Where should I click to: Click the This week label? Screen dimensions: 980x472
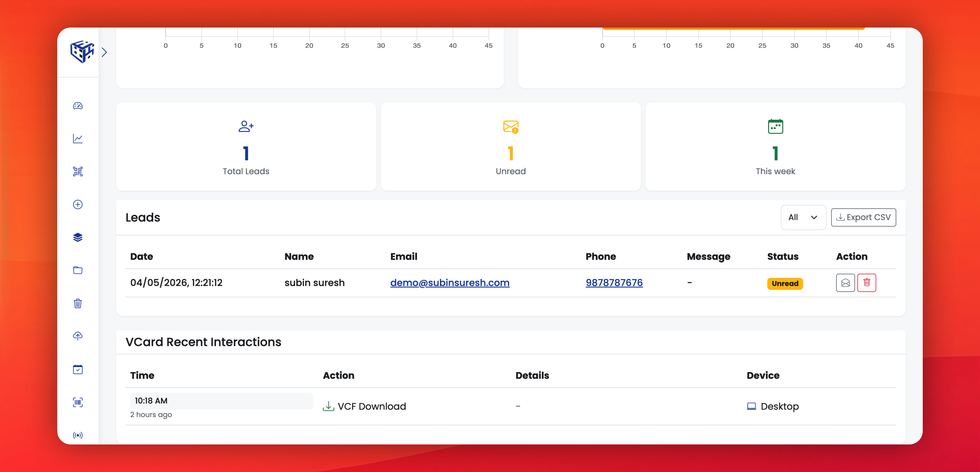click(775, 171)
